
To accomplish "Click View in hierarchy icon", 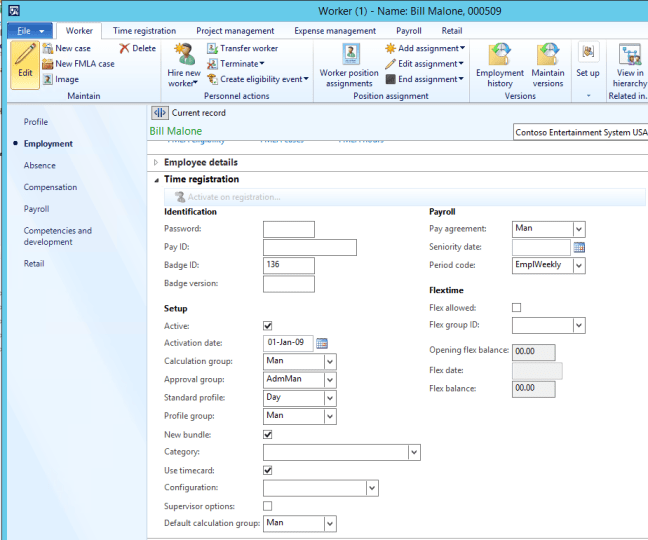I will (x=629, y=58).
